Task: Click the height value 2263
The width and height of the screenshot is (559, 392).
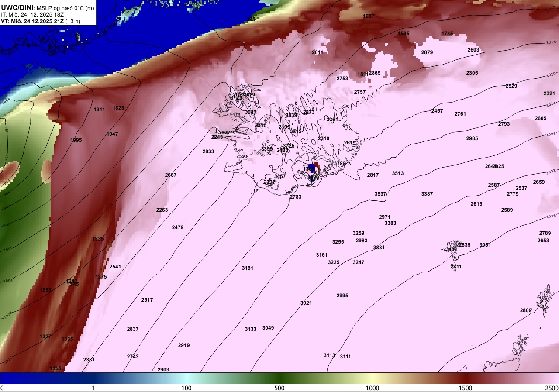Action: (162, 210)
